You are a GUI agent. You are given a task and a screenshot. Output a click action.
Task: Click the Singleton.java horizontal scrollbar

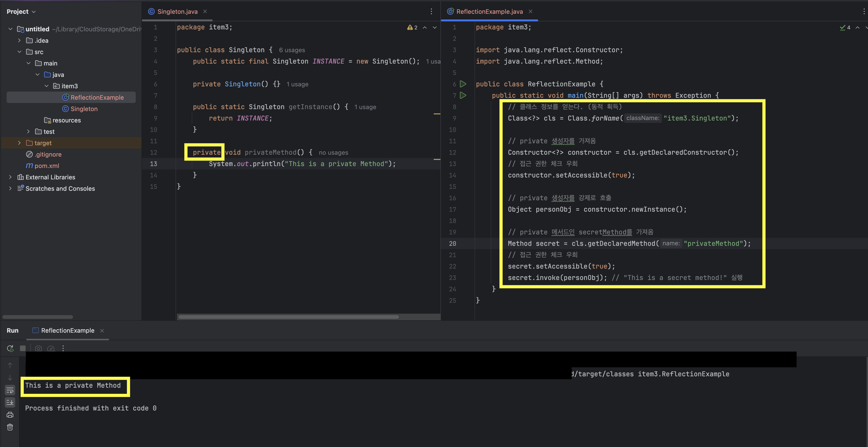click(x=289, y=317)
